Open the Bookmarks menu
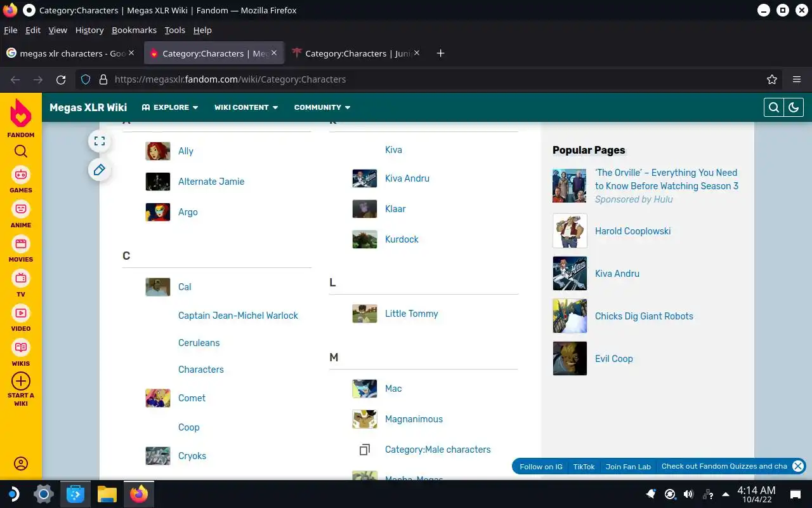 pos(134,30)
